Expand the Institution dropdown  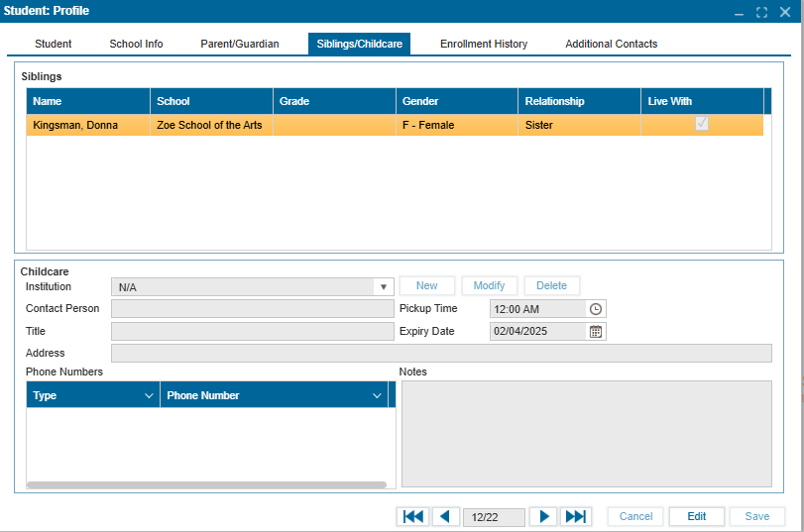click(384, 287)
